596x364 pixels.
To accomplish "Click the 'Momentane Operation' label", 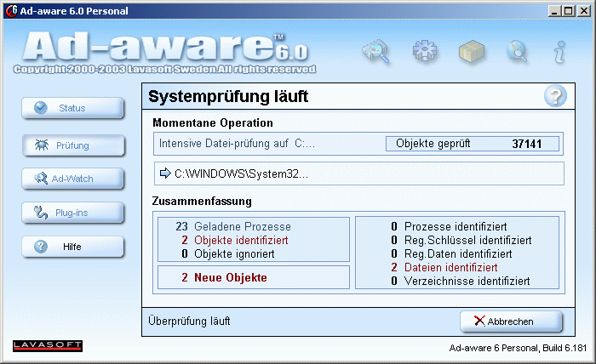I will point(213,123).
